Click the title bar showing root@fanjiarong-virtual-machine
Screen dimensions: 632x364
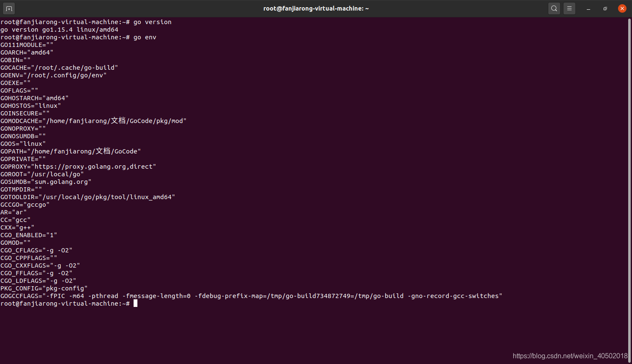pos(316,8)
